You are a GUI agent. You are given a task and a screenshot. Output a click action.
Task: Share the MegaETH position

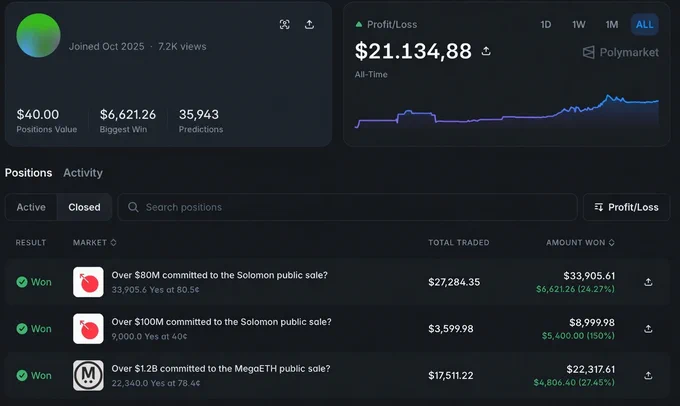(x=648, y=375)
